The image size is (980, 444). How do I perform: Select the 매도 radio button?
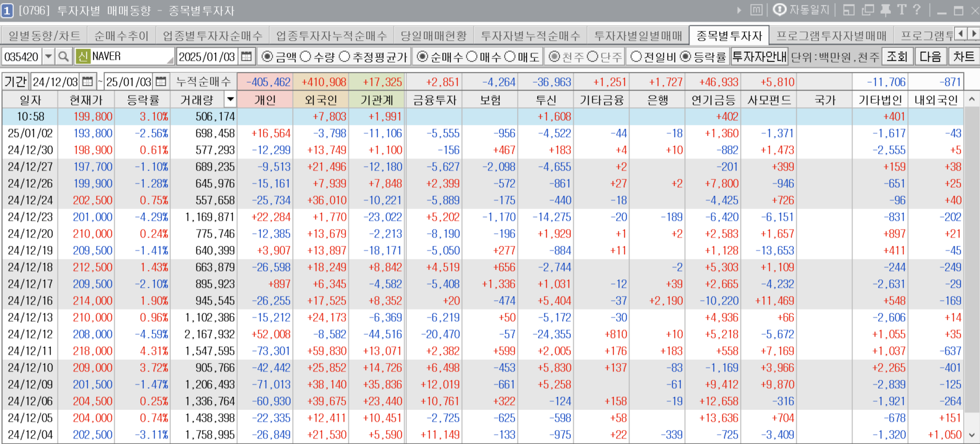[510, 56]
